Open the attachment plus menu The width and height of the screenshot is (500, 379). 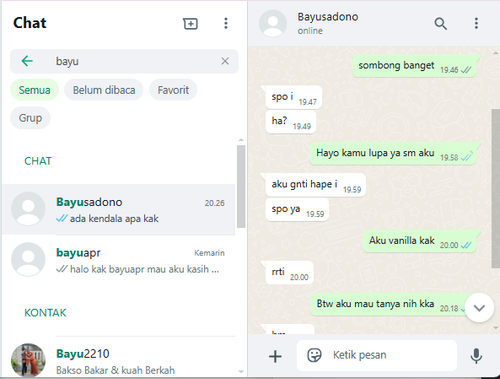tap(275, 356)
